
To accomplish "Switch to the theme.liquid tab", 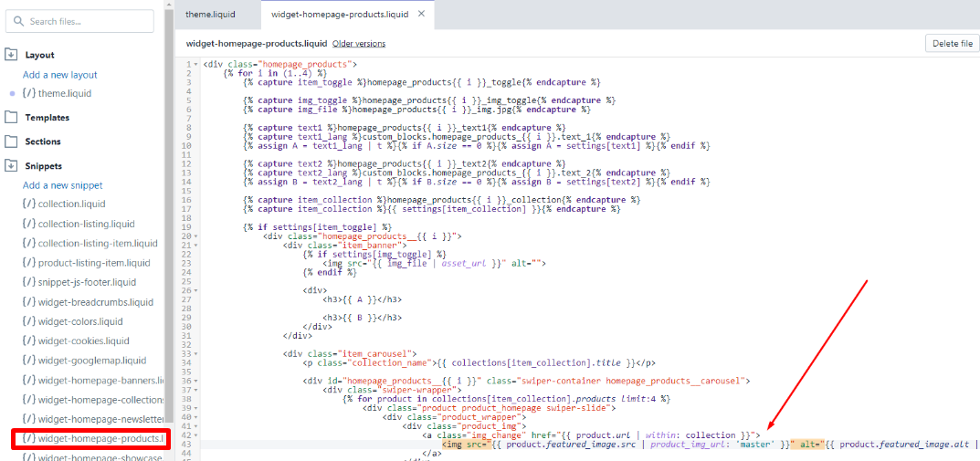I will 212,14.
